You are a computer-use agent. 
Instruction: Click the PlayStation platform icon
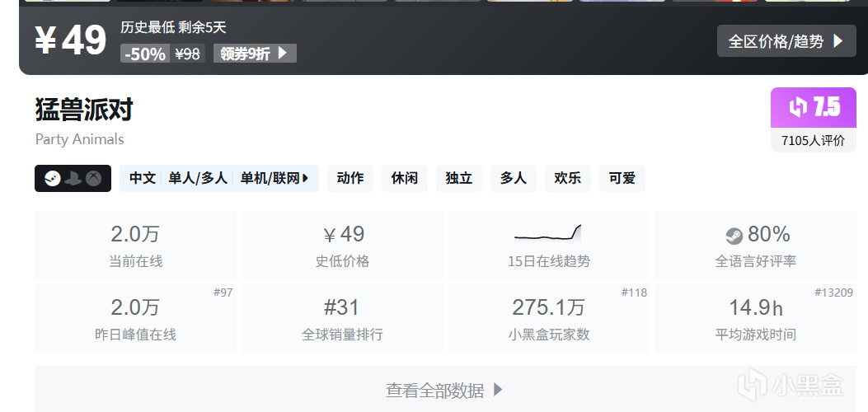pos(73,179)
